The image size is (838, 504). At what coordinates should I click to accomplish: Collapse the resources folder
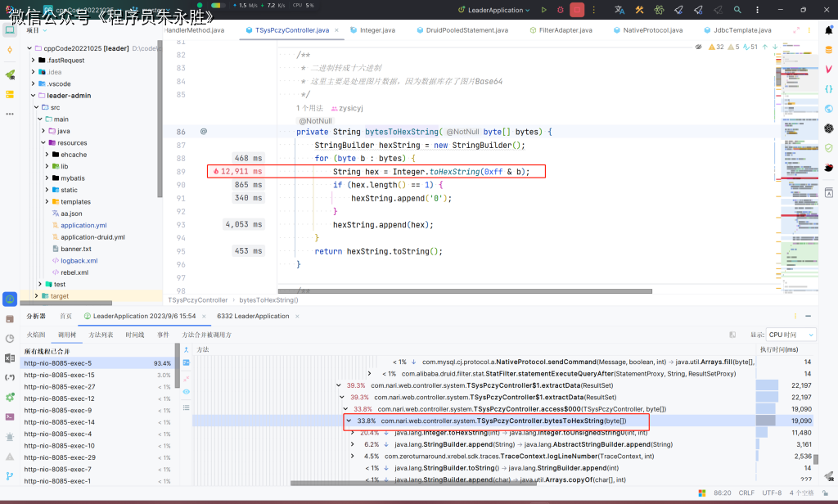point(43,142)
